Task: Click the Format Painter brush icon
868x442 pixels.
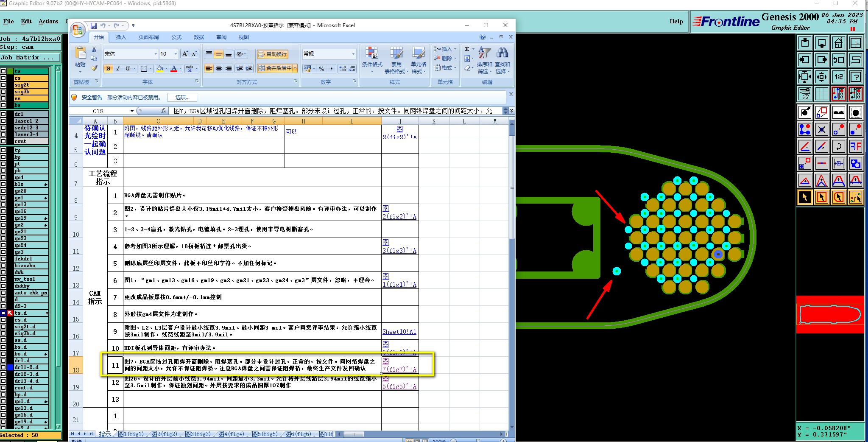Action: [x=94, y=68]
